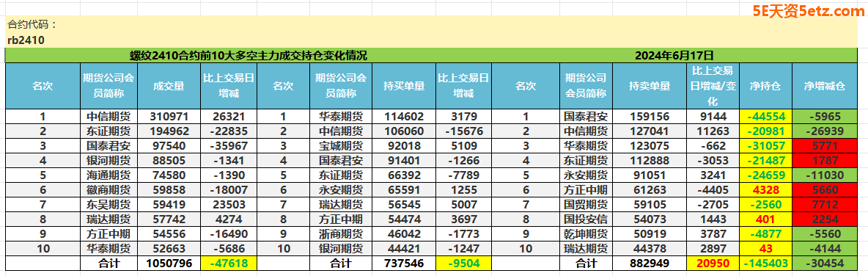Select the 持买单量 column header
The width and height of the screenshot is (868, 276).
click(404, 86)
